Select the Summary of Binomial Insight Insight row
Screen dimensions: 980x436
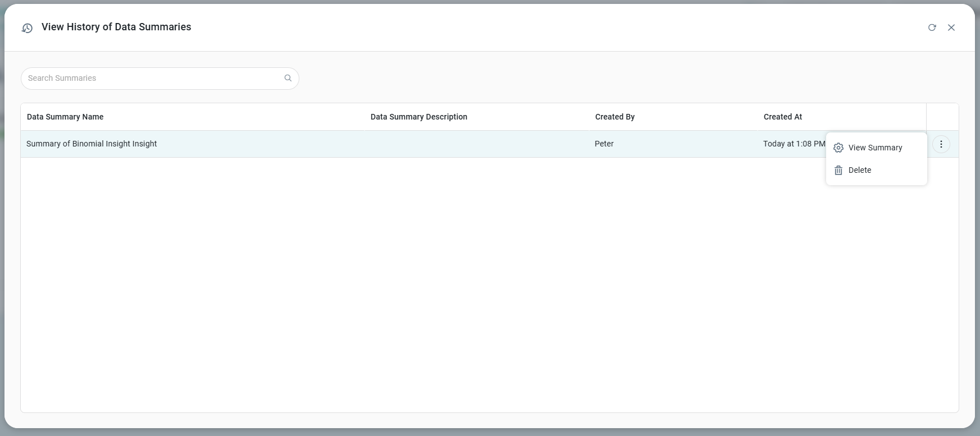pyautogui.click(x=92, y=144)
